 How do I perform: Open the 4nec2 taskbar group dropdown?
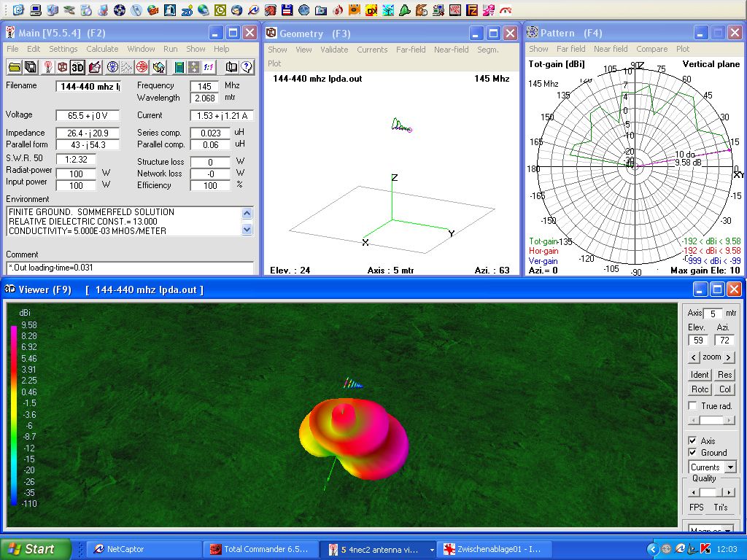coord(432,549)
